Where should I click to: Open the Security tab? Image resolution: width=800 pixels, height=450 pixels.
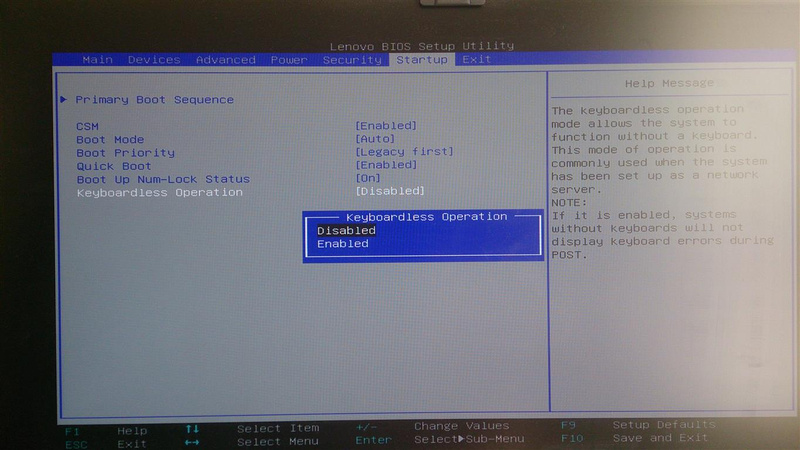click(352, 60)
